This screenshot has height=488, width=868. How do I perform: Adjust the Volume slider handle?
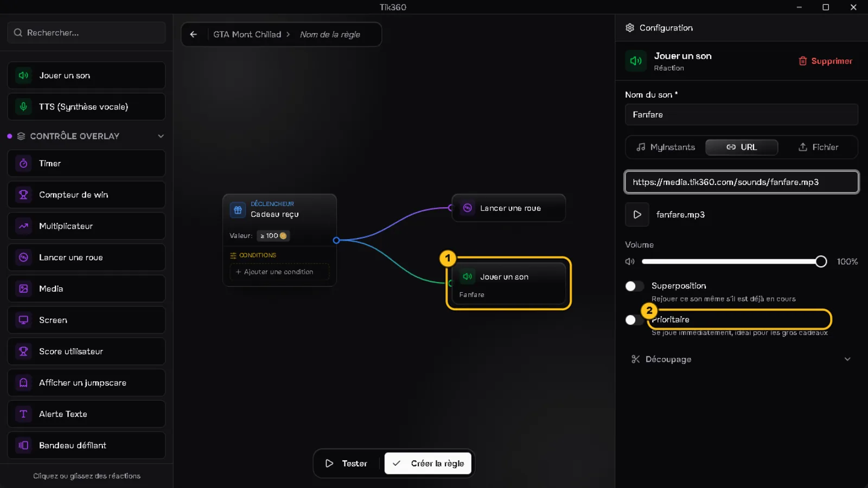pos(821,261)
